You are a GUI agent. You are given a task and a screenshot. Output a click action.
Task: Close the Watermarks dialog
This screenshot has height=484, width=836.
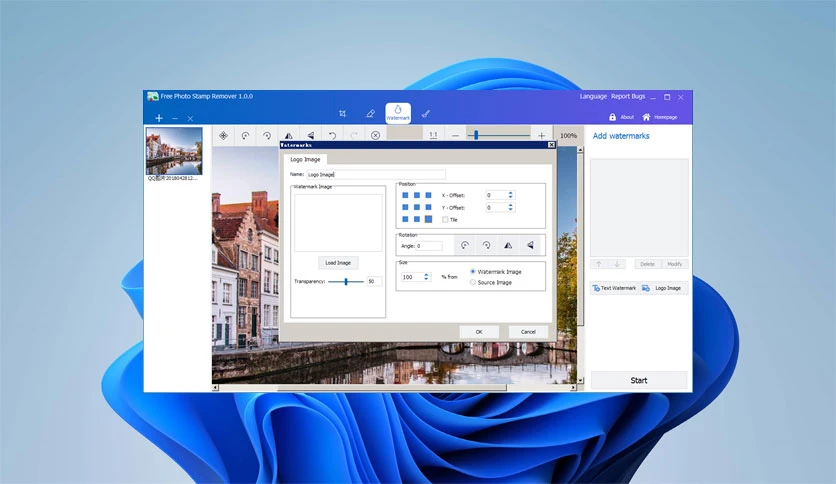551,145
